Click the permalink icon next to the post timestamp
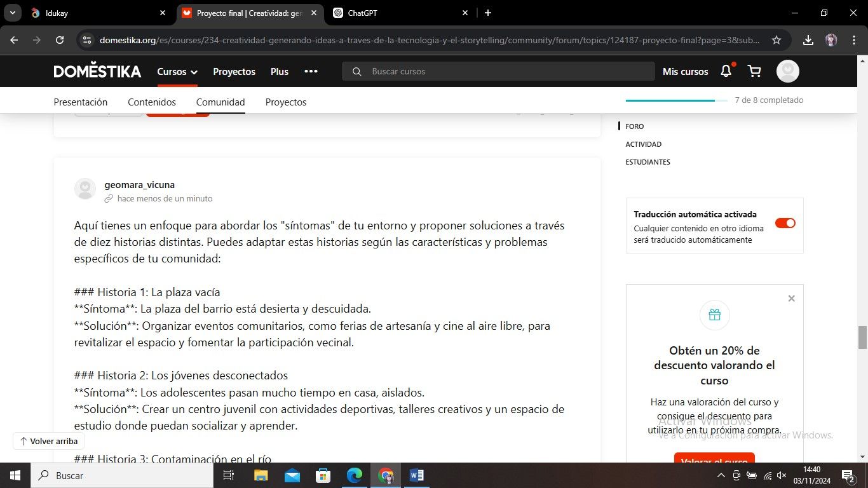Screen dimensions: 868x488 pos(108,198)
